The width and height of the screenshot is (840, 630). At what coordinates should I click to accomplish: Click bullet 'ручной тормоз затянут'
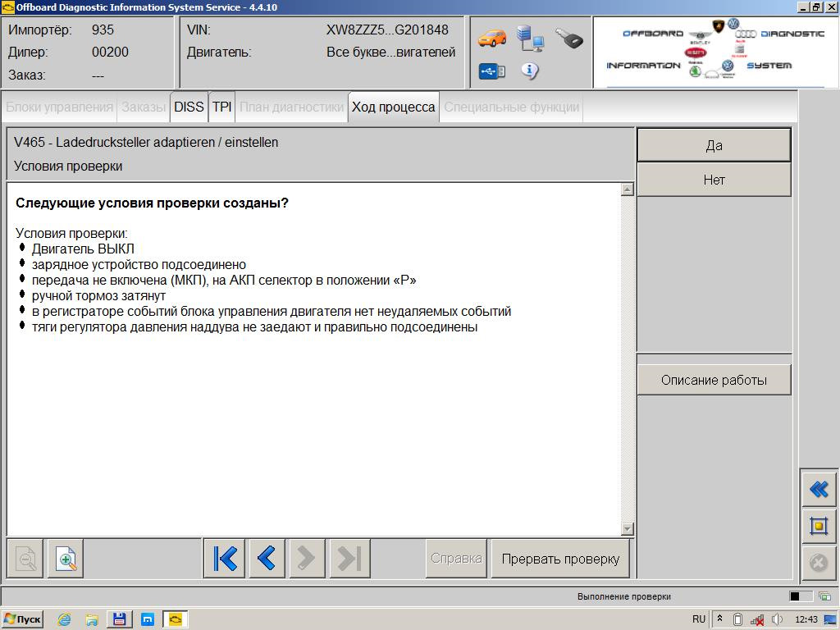coord(98,295)
